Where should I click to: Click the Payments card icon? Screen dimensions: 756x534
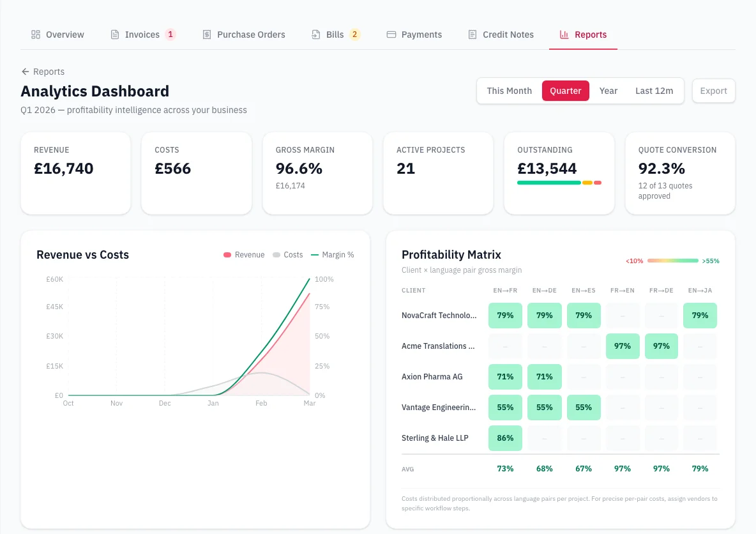tap(391, 34)
